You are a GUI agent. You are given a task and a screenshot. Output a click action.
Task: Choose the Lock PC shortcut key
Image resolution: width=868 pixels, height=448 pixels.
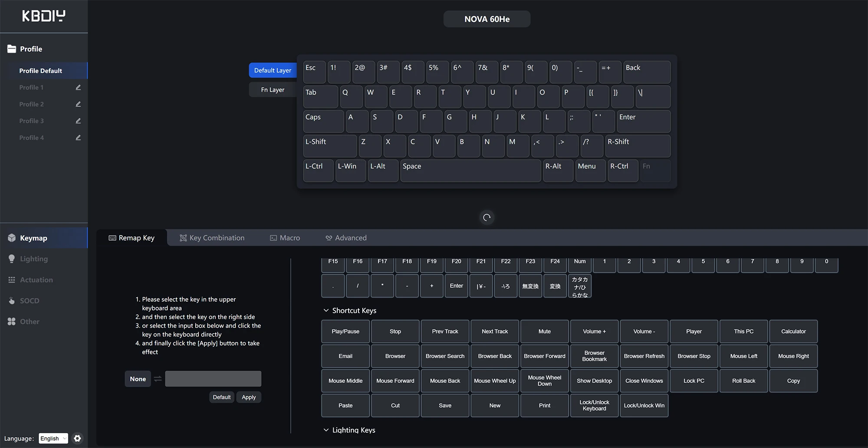[x=694, y=381]
